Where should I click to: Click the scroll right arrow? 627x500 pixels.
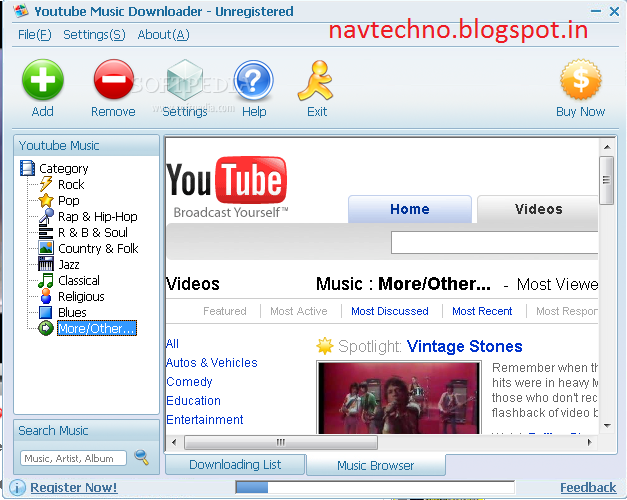point(590,442)
